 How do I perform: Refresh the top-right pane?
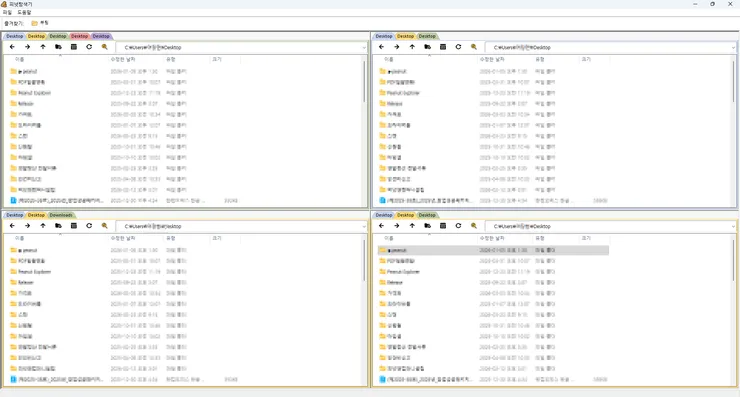coord(458,47)
